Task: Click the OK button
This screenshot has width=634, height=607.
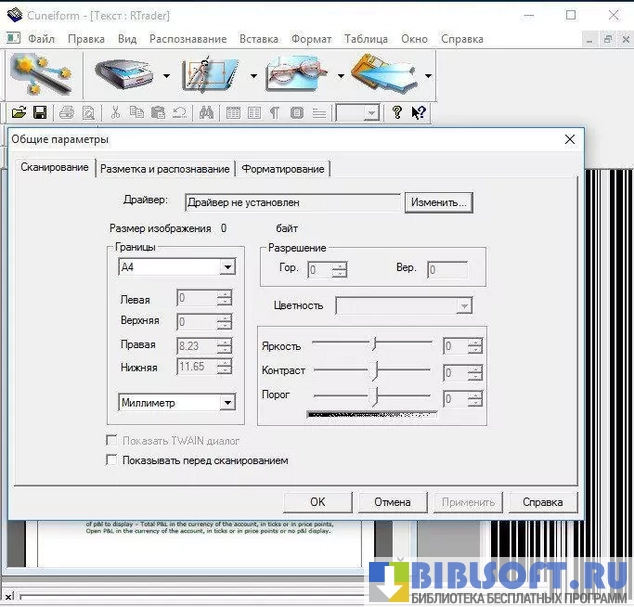Action: click(x=317, y=502)
